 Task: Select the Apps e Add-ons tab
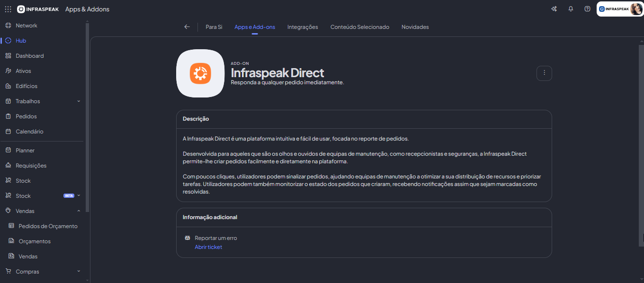(x=255, y=27)
